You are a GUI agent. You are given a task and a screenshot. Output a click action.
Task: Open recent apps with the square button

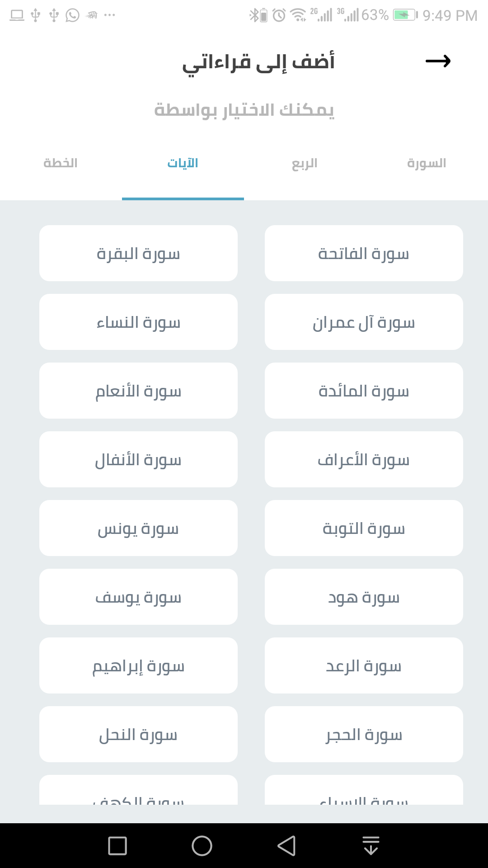coord(117,845)
